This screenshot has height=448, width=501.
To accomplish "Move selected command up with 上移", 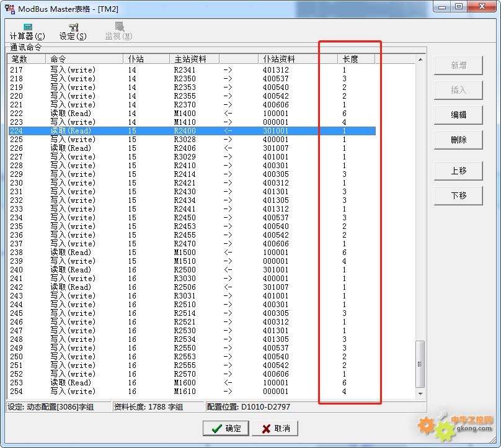I will coord(458,171).
